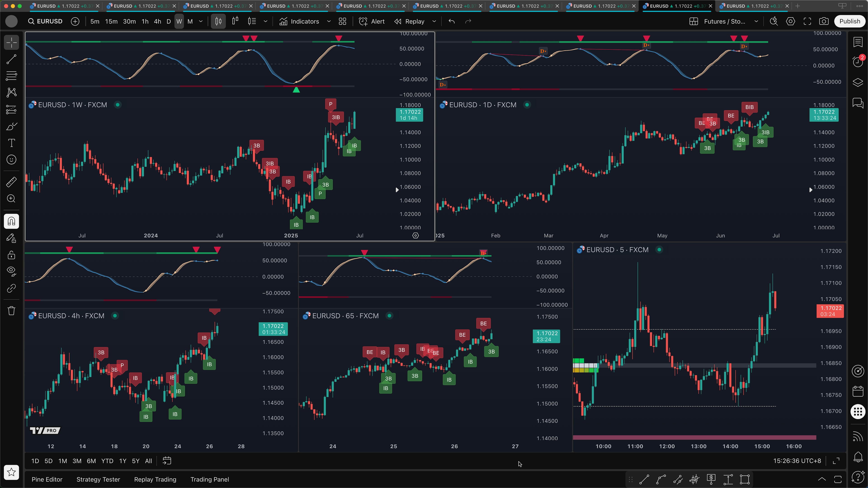Image resolution: width=868 pixels, height=488 pixels.
Task: Add symbol to compare
Action: 75,21
